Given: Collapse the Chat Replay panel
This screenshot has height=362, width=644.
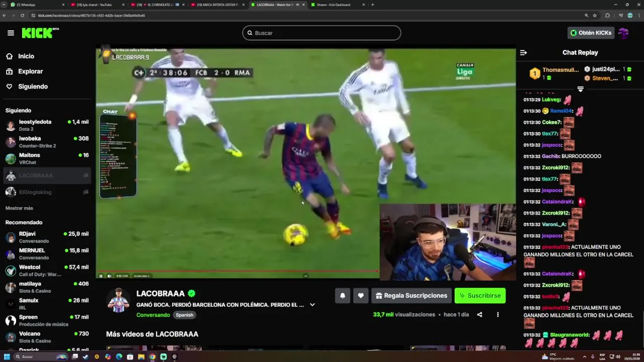Looking at the screenshot, I should click(x=523, y=52).
